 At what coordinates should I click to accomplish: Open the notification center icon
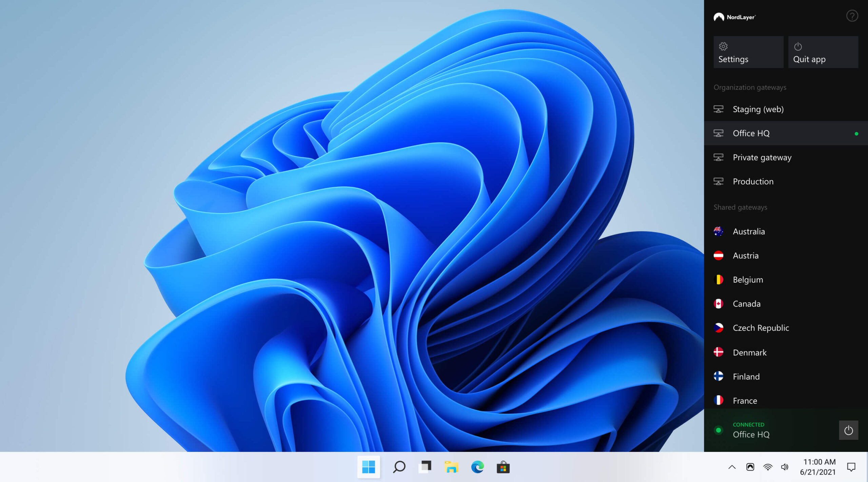(851, 467)
